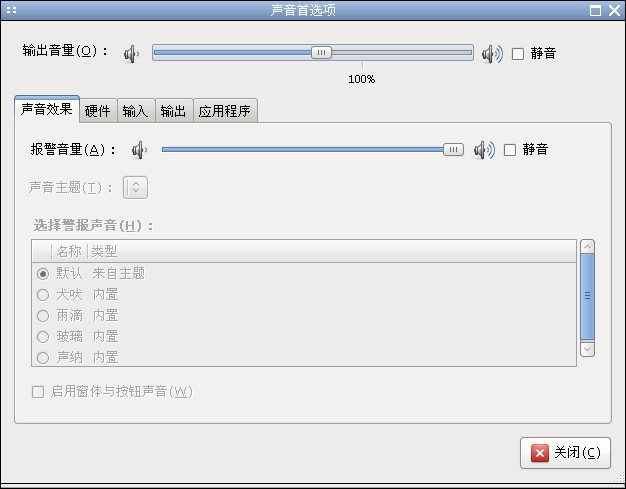Mute alert volume with the 静音 checkbox

pos(510,150)
